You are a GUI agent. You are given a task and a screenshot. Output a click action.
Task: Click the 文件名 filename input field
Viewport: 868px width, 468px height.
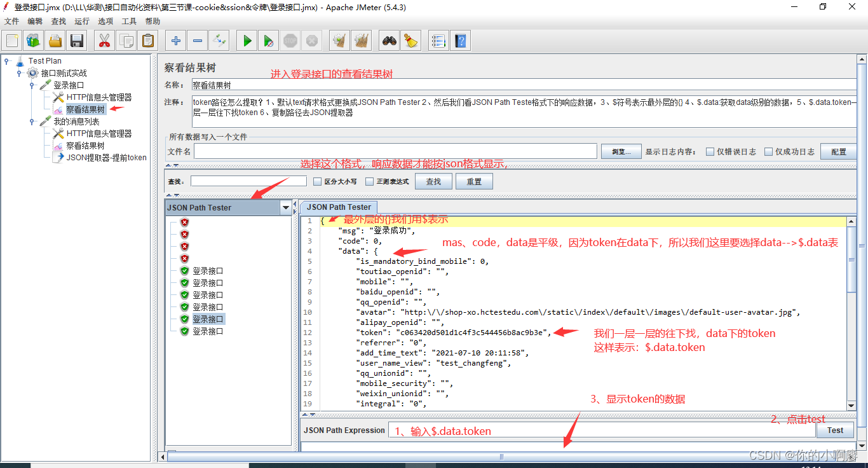pyautogui.click(x=395, y=151)
